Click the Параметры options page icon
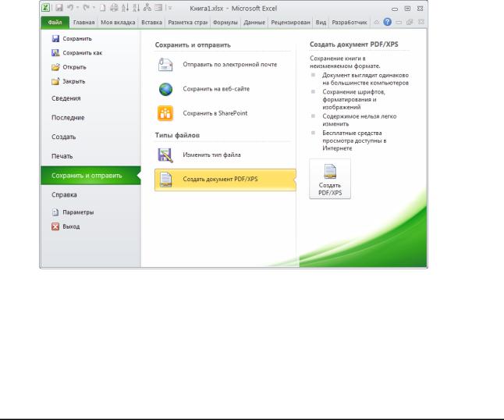This screenshot has width=504, height=420. coord(55,212)
